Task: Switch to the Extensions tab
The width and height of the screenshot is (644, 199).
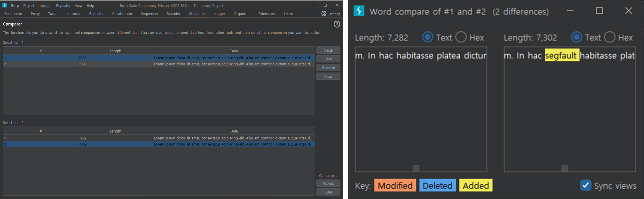Action: click(x=267, y=14)
